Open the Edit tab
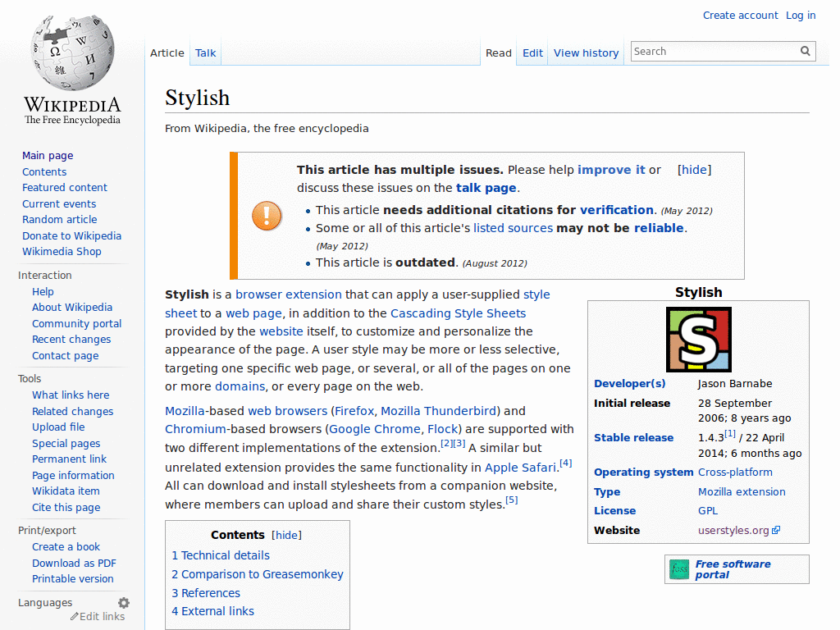Screen dimensions: 840x630 click(x=532, y=53)
